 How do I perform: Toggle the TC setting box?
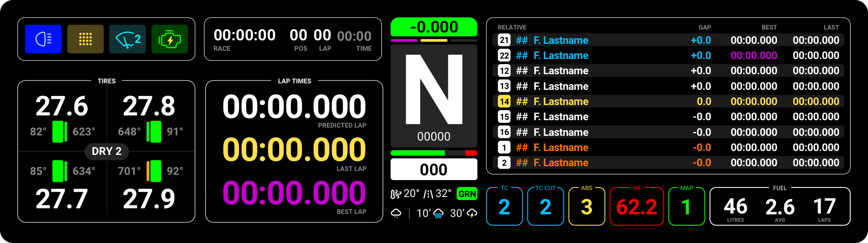pyautogui.click(x=504, y=207)
